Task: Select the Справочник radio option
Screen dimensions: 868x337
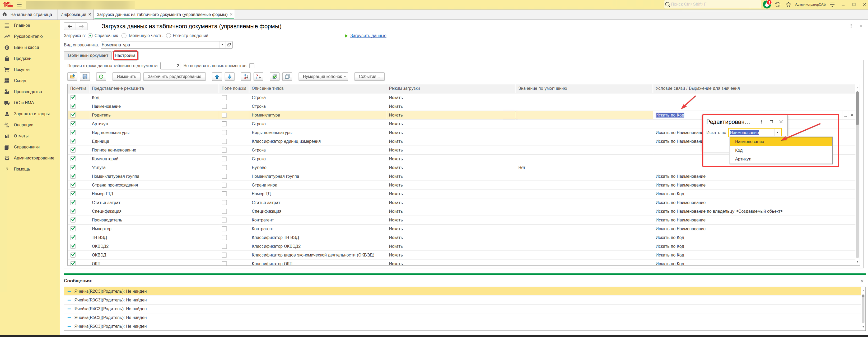Action: click(90, 36)
